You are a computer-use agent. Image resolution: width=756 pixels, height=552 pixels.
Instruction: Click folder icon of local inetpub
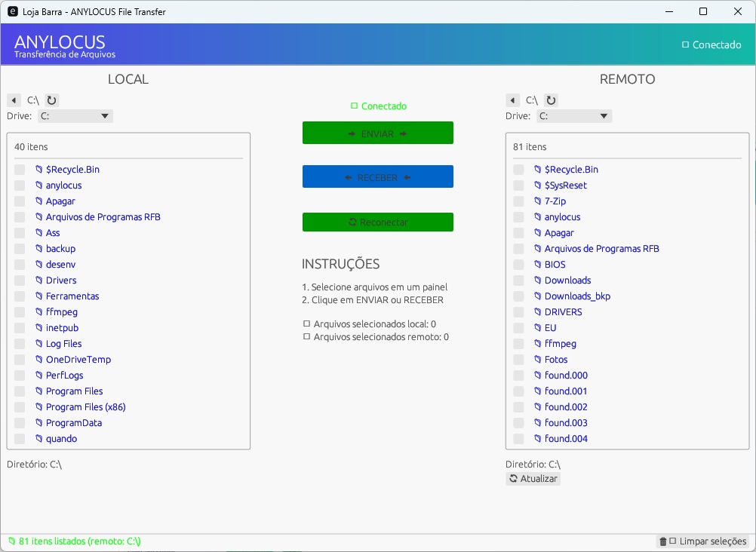pyautogui.click(x=39, y=328)
